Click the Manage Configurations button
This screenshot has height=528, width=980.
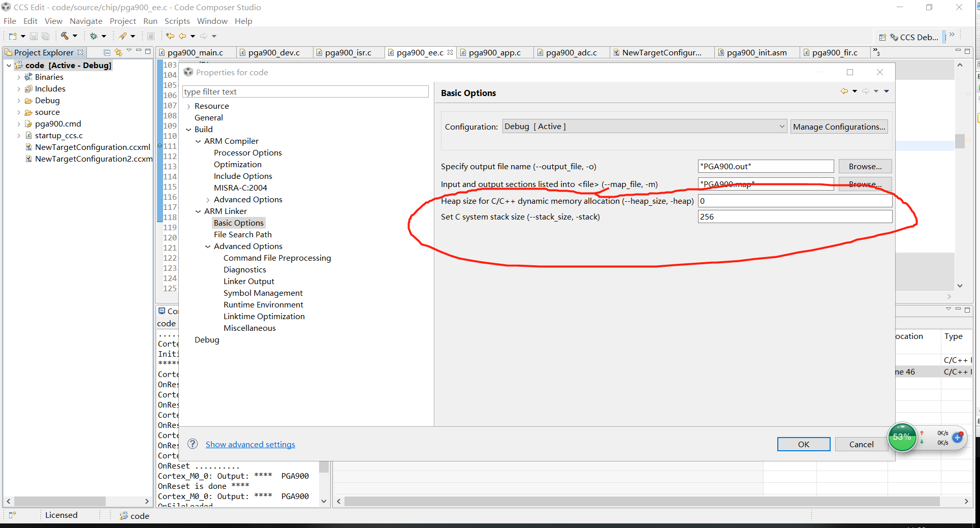click(839, 127)
